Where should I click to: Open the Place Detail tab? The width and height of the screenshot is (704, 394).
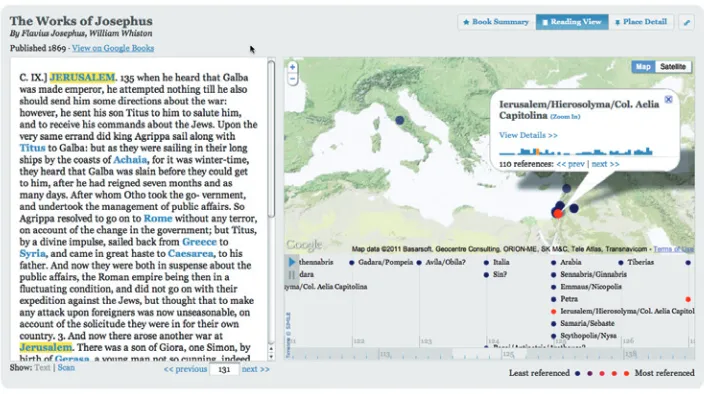pos(641,22)
